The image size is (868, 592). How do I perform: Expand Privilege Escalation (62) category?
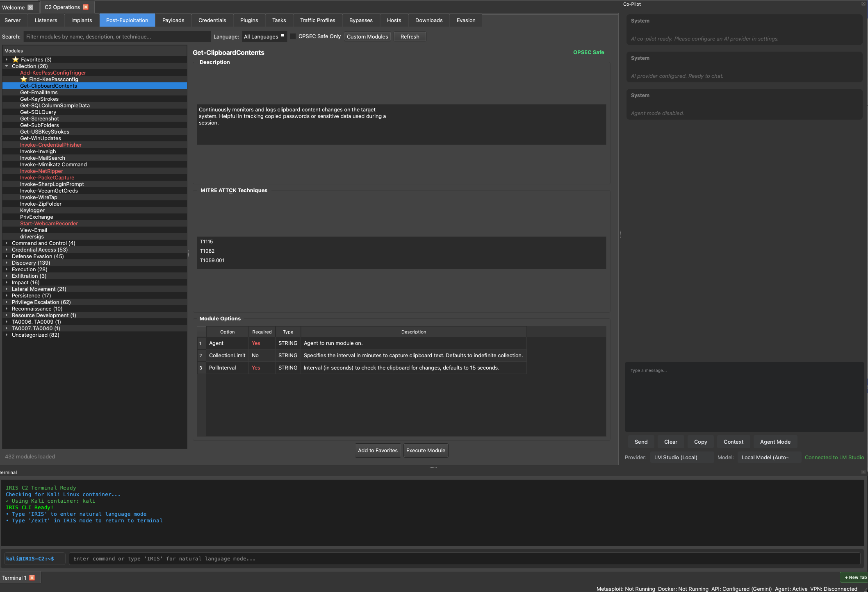coord(7,302)
